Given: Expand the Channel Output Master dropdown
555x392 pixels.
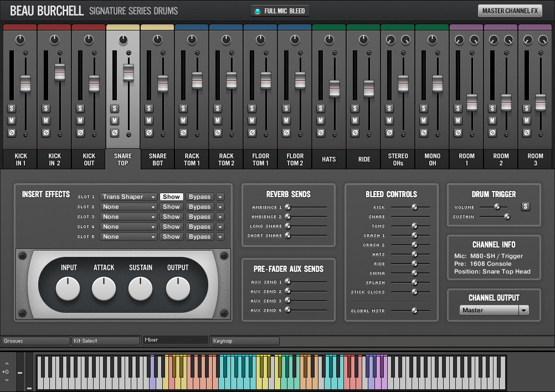Looking at the screenshot, I should point(523,310).
